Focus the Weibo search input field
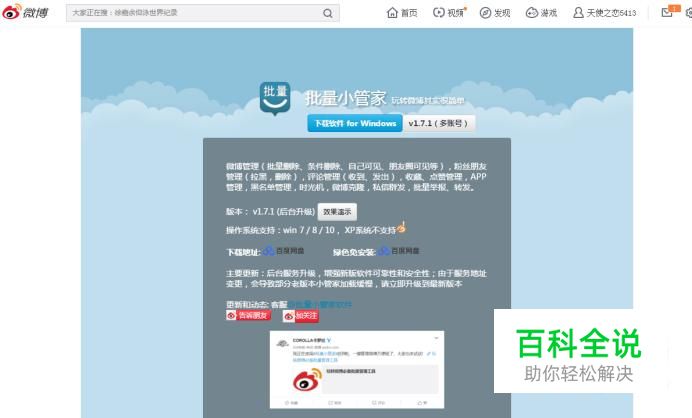Viewport: 692px width, 418px height. pyautogui.click(x=194, y=13)
